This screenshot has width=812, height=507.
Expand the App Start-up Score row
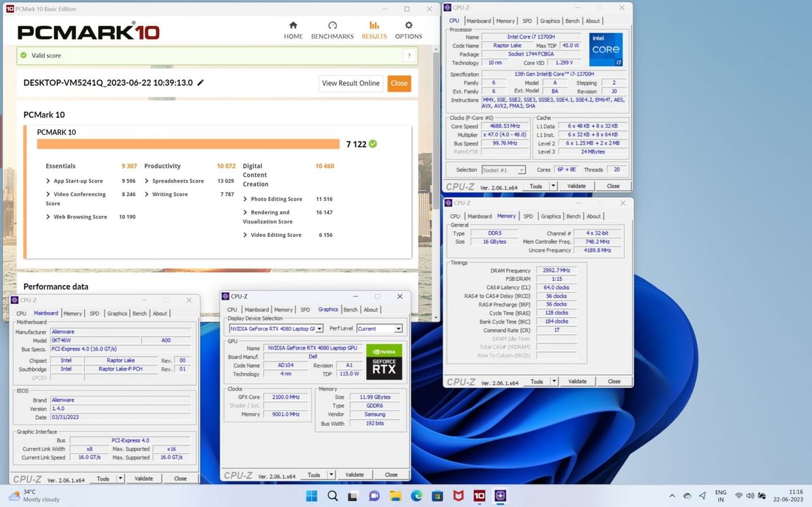point(48,181)
